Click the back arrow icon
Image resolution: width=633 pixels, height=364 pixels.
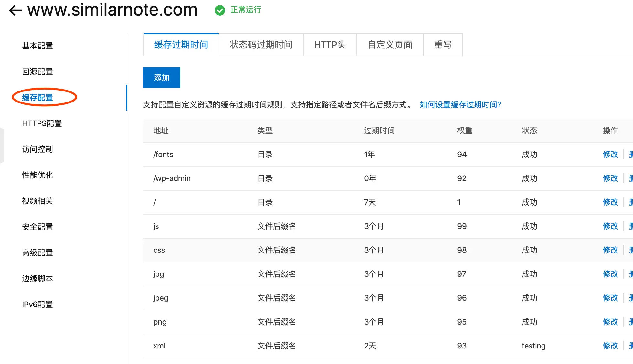pyautogui.click(x=15, y=10)
